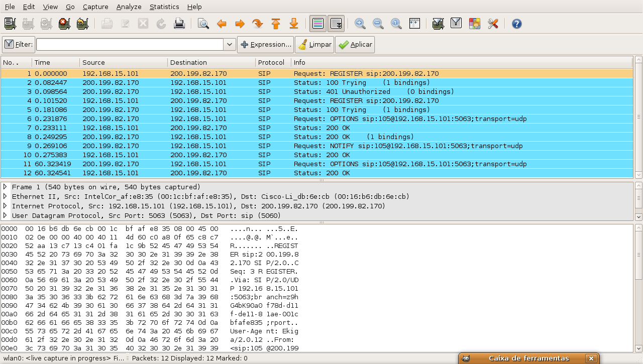The image size is (643, 364).
Task: Open the Go menu
Action: click(x=70, y=7)
